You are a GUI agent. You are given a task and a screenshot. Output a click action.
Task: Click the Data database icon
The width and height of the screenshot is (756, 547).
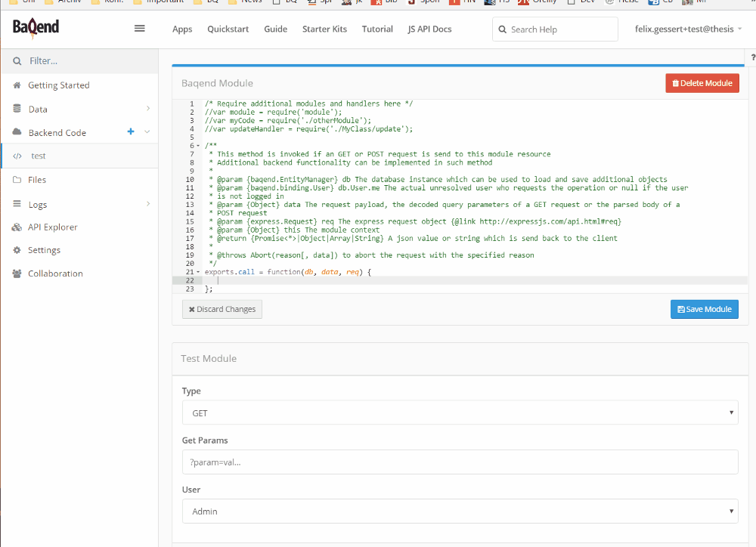(x=17, y=109)
